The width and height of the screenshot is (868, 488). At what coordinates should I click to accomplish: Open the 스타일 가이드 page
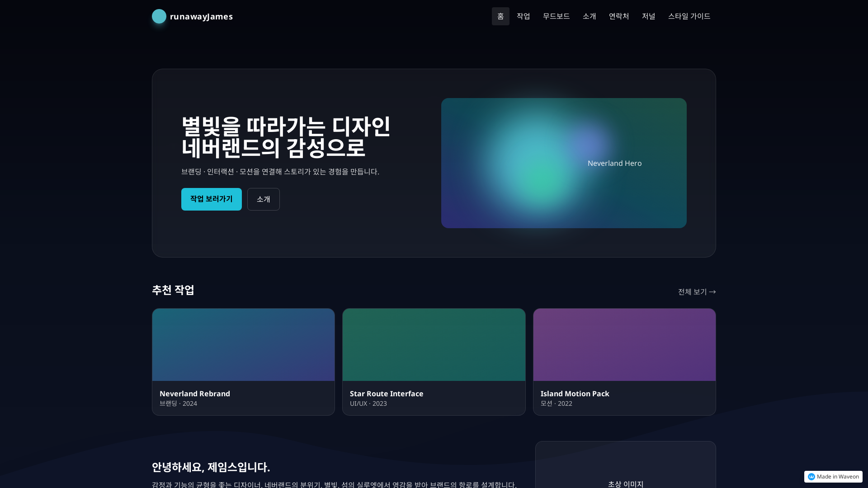689,16
